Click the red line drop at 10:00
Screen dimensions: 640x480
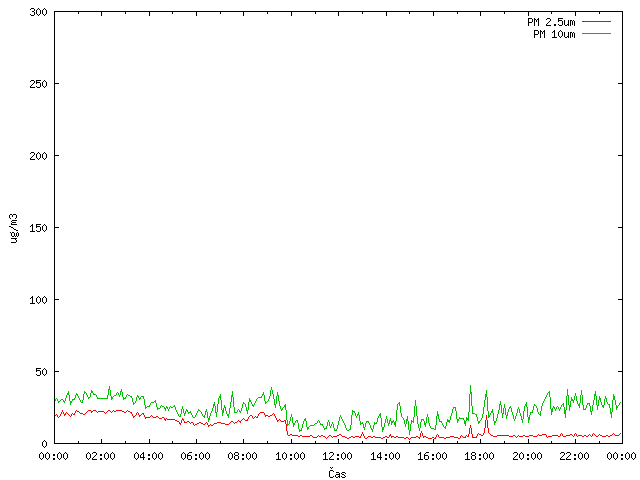(287, 427)
